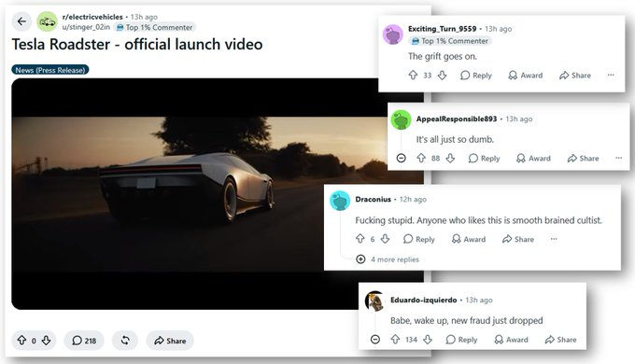Select the News (Press Release) flair tag

point(50,70)
